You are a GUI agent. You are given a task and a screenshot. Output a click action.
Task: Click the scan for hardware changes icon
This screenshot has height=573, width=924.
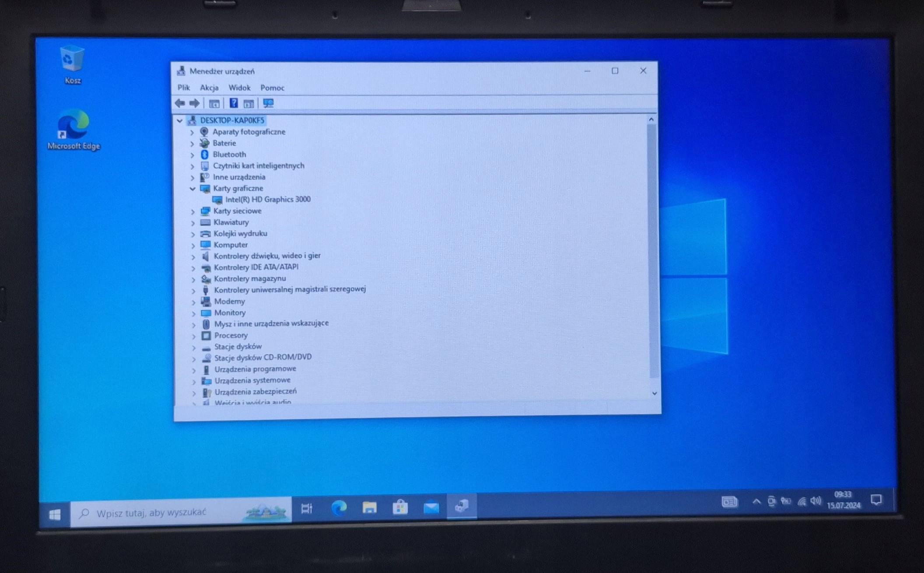click(x=268, y=103)
